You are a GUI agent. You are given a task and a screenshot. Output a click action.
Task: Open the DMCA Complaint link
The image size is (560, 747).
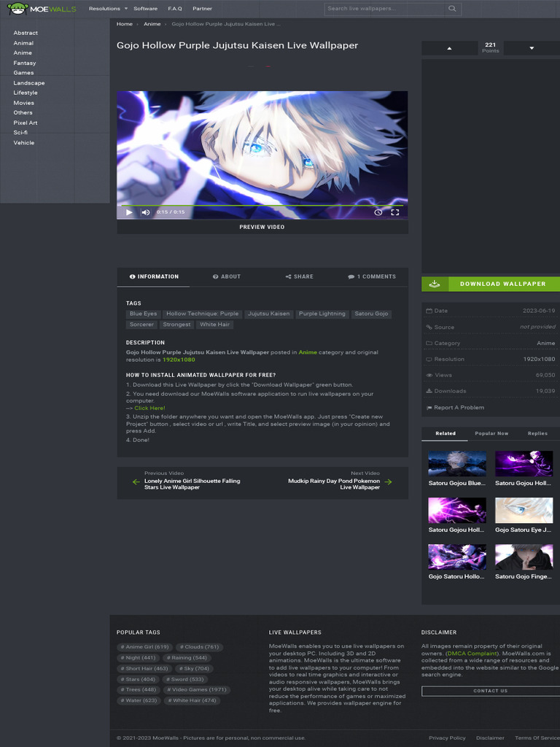tap(472, 654)
